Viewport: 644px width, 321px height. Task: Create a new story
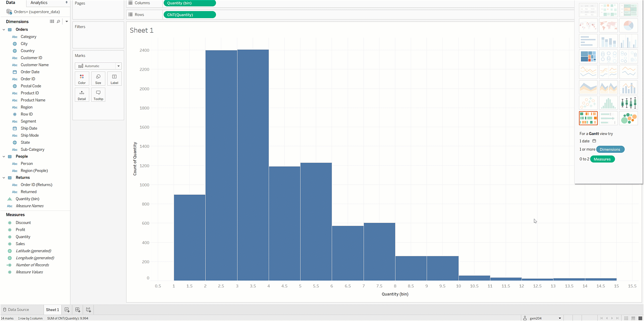(x=89, y=310)
